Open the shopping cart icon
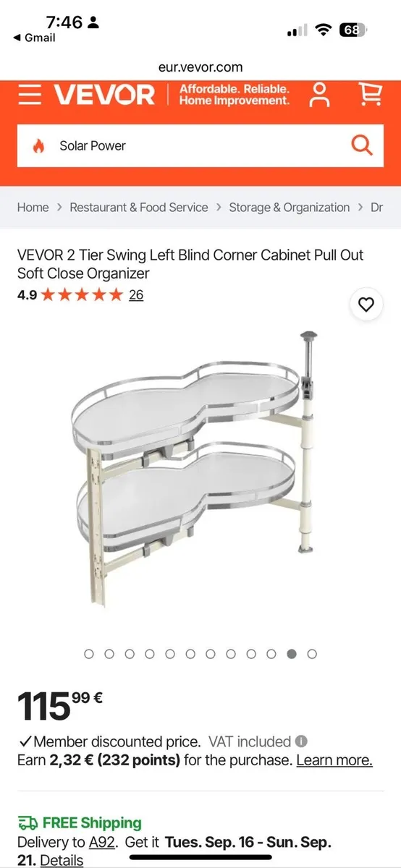Viewport: 401px width, 868px height. tap(370, 94)
